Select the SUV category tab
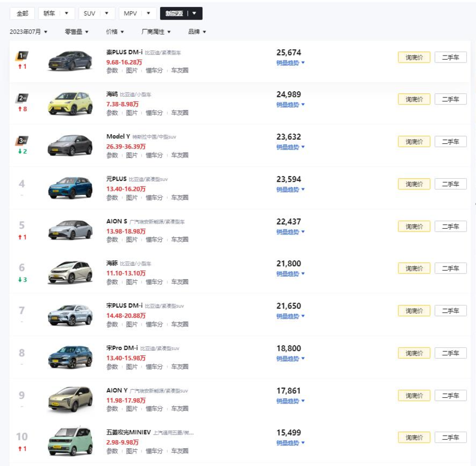Viewport: 476px width, 466px height. [x=89, y=13]
